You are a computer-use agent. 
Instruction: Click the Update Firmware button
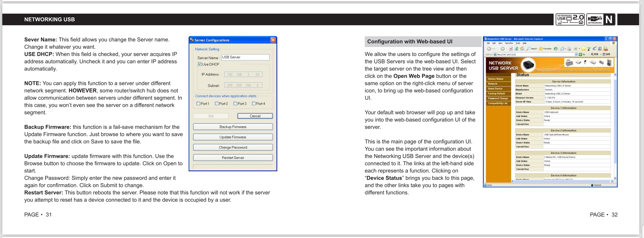click(233, 137)
